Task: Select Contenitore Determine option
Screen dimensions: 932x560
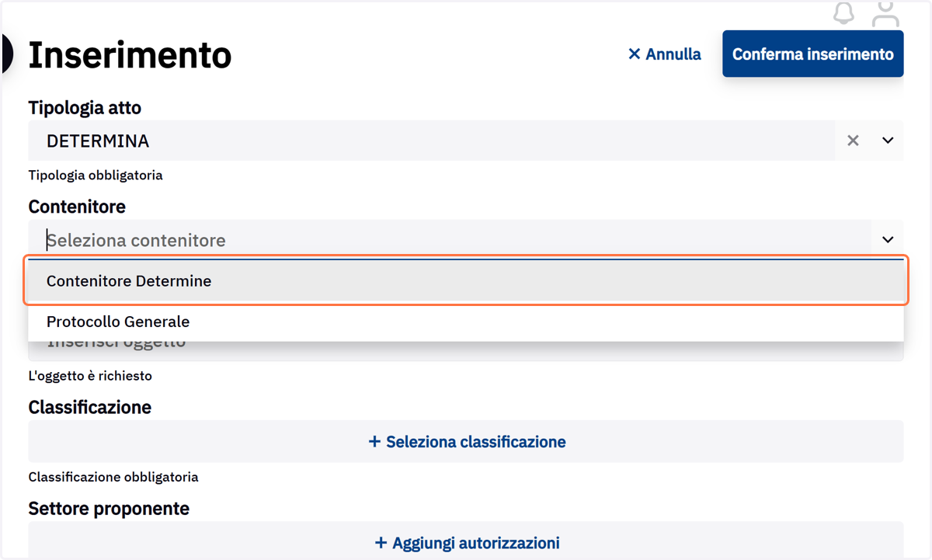Action: 466,281
